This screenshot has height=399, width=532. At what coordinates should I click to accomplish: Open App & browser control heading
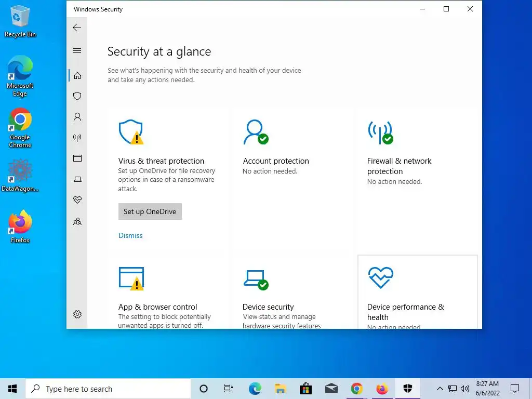157,307
